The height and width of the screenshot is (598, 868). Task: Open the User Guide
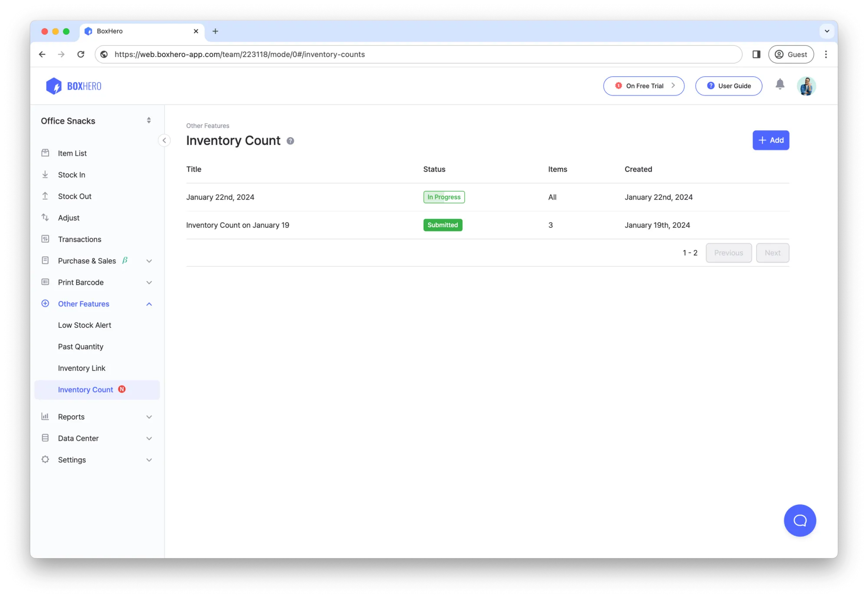tap(729, 85)
